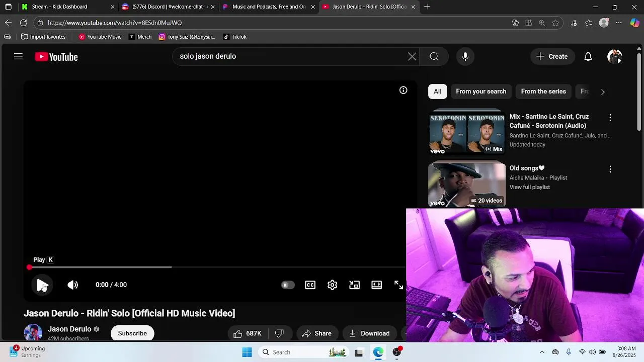Open Jason Derulo channel name link
644x362 pixels.
point(69,329)
